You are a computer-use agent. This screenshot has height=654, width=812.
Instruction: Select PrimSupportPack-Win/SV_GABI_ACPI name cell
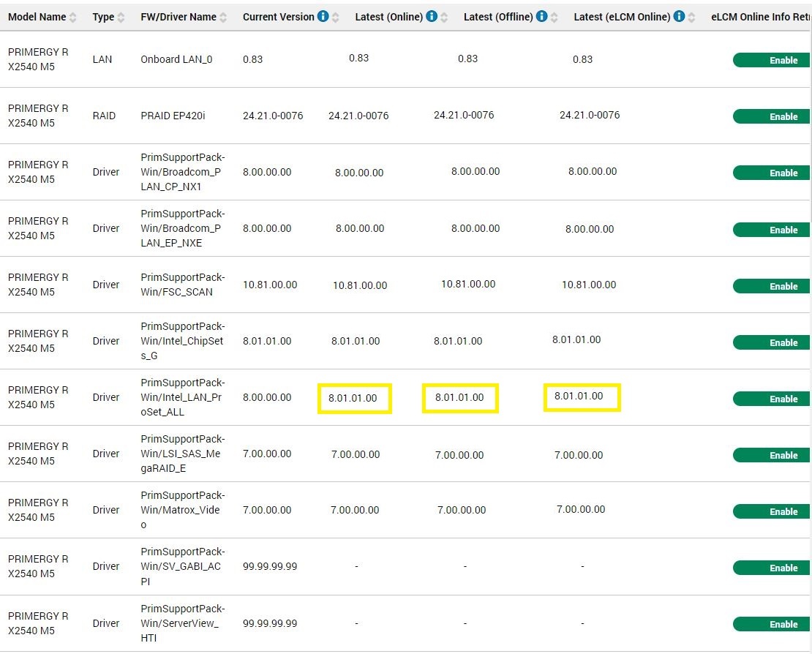point(183,566)
